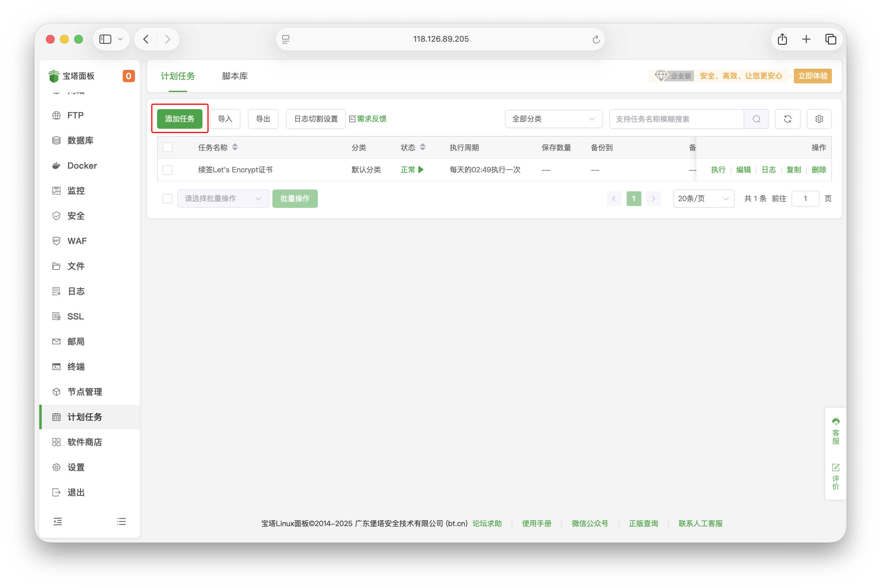Image resolution: width=881 pixels, height=588 pixels.
Task: Switch to the 脚本库 tab
Action: (235, 76)
